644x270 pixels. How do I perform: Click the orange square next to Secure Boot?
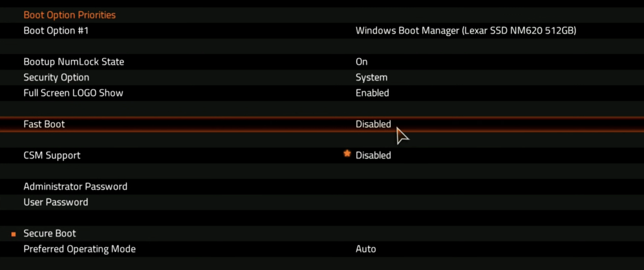click(13, 234)
